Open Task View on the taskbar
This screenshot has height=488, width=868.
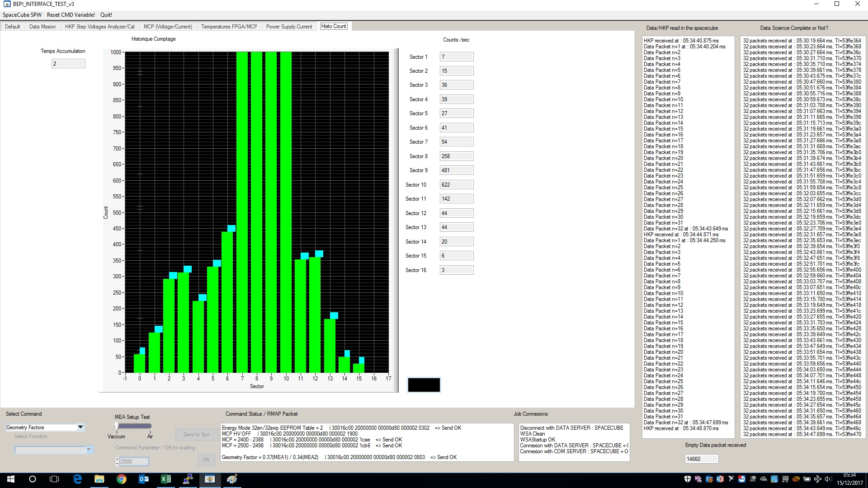pos(54,479)
